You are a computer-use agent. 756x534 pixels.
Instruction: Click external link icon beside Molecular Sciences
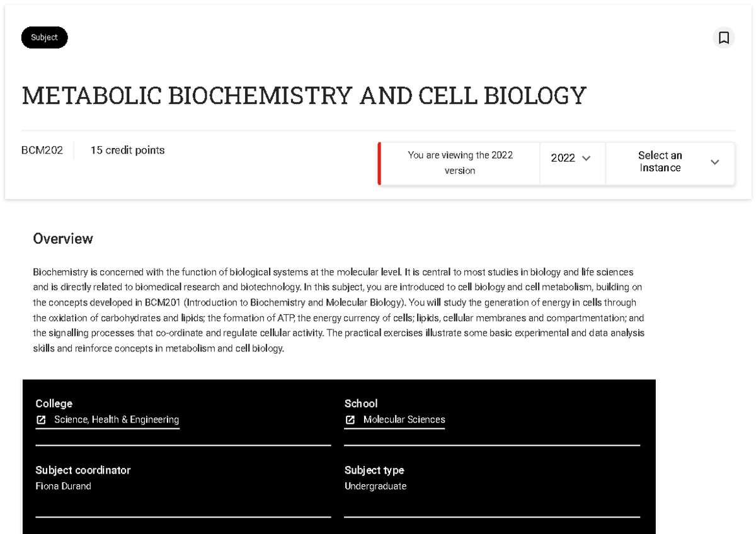pyautogui.click(x=350, y=420)
